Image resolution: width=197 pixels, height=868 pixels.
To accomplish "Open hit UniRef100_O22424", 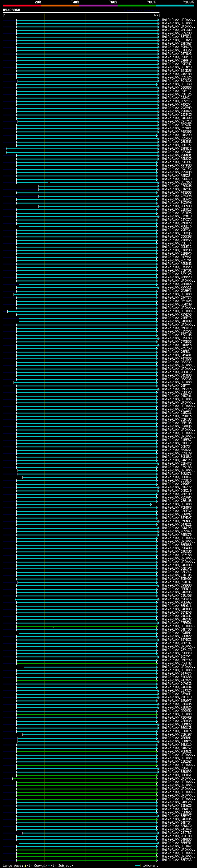I will click(176, 98).
